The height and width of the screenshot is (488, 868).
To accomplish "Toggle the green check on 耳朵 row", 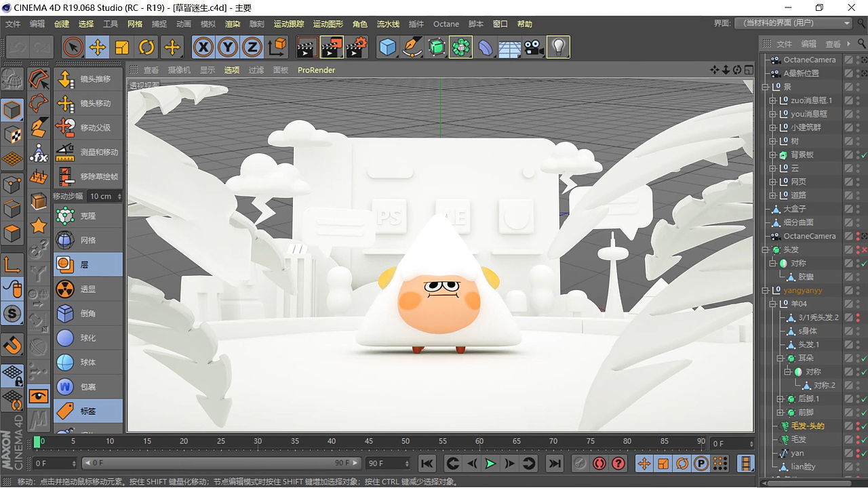I will pos(864,359).
